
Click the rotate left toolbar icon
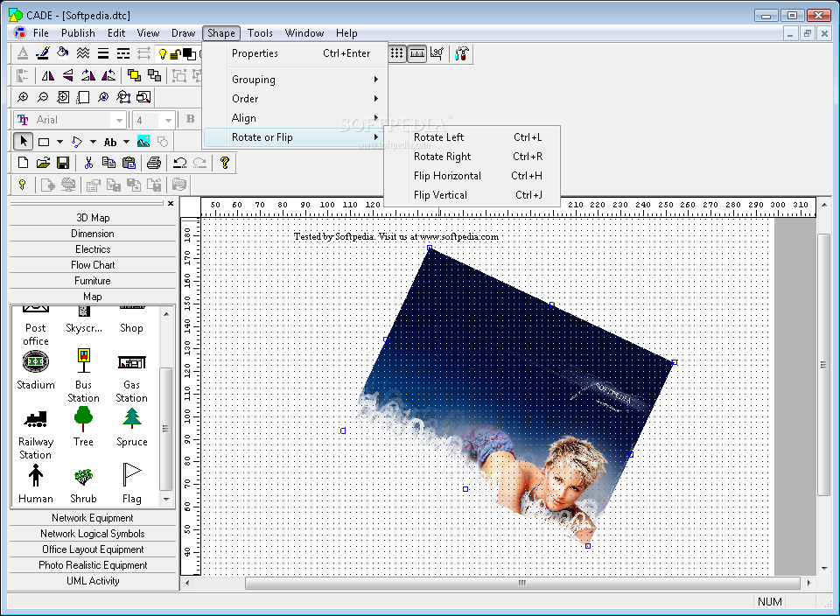(108, 75)
